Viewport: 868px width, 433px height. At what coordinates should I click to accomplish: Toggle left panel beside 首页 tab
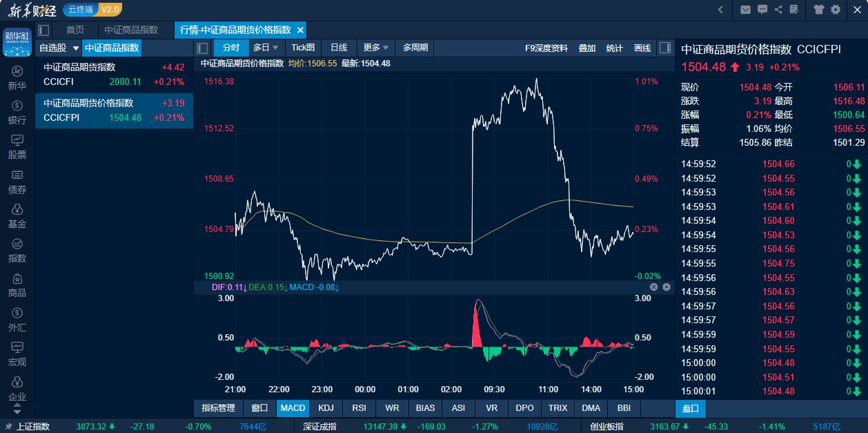coord(44,30)
